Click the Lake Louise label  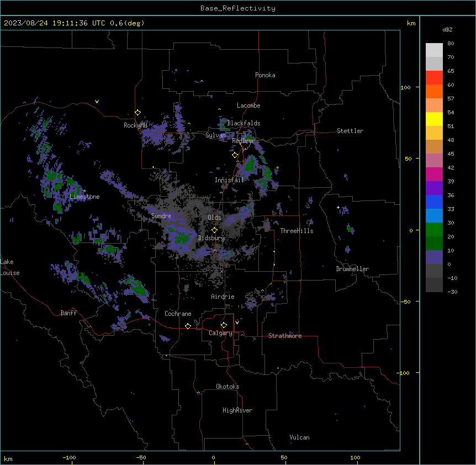(x=10, y=267)
